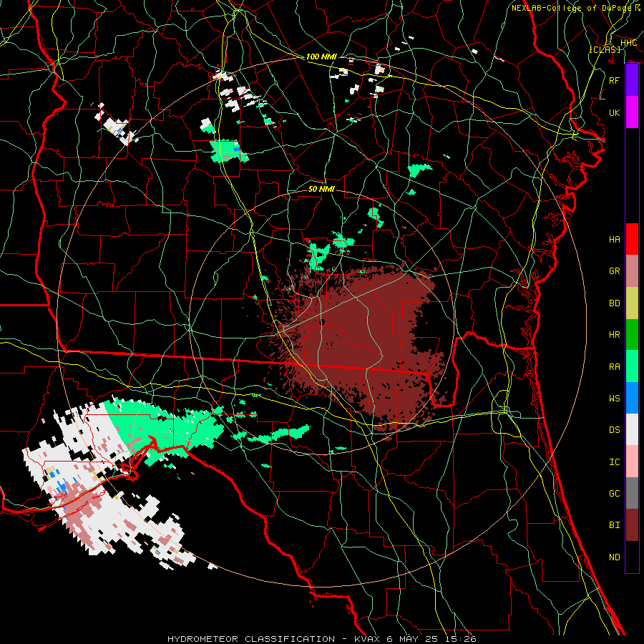
Task: Click the 50 NMI range ring label
Action: coord(321,189)
